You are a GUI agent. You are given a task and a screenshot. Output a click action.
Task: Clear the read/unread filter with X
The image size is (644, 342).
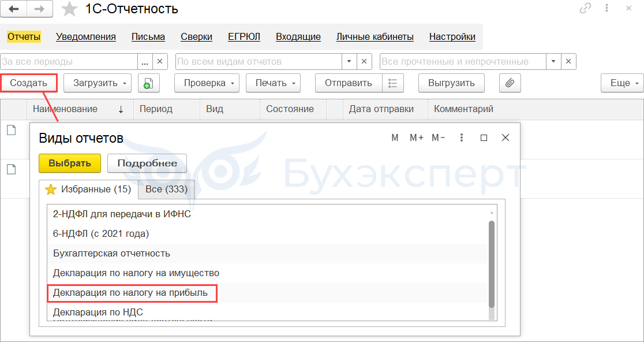pyautogui.click(x=568, y=62)
